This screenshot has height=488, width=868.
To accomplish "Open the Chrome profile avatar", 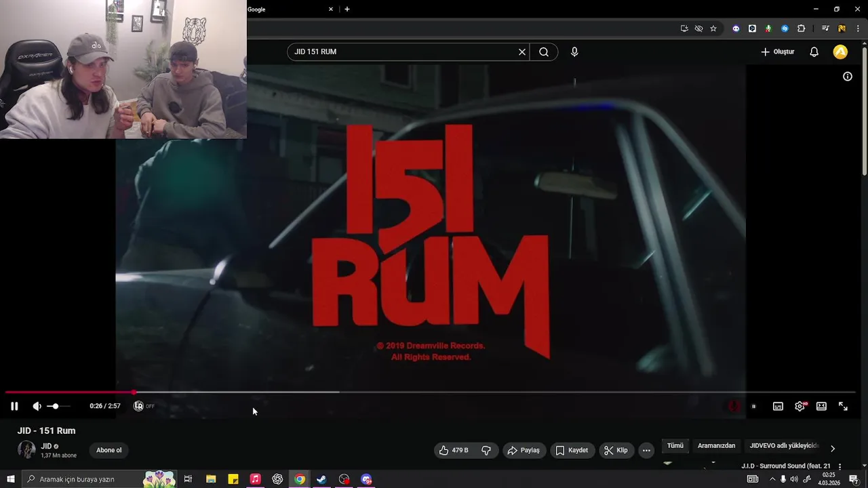I will tap(842, 28).
